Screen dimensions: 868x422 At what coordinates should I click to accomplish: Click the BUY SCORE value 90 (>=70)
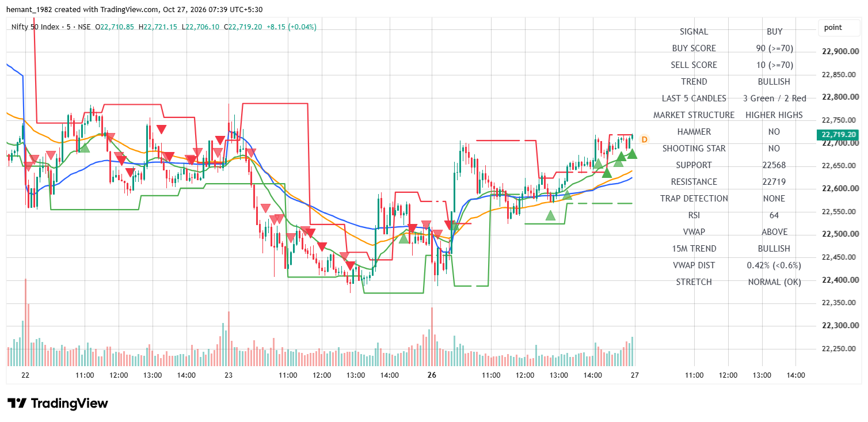[774, 48]
